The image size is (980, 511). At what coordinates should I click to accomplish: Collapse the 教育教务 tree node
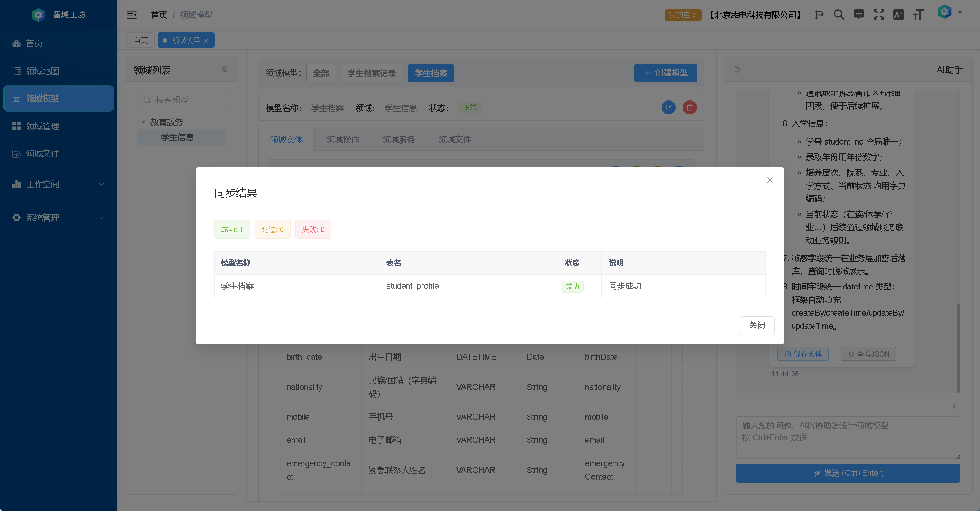pos(143,122)
